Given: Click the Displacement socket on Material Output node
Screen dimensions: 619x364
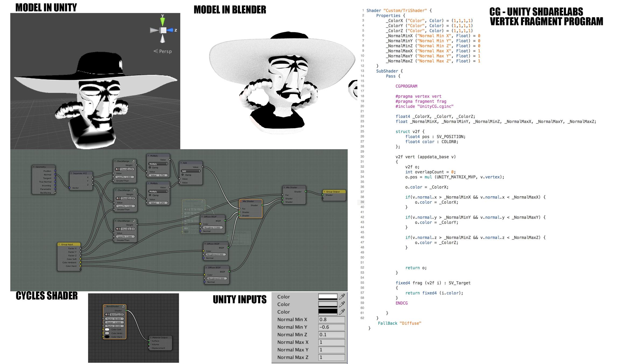Looking at the screenshot, I should (x=149, y=348).
